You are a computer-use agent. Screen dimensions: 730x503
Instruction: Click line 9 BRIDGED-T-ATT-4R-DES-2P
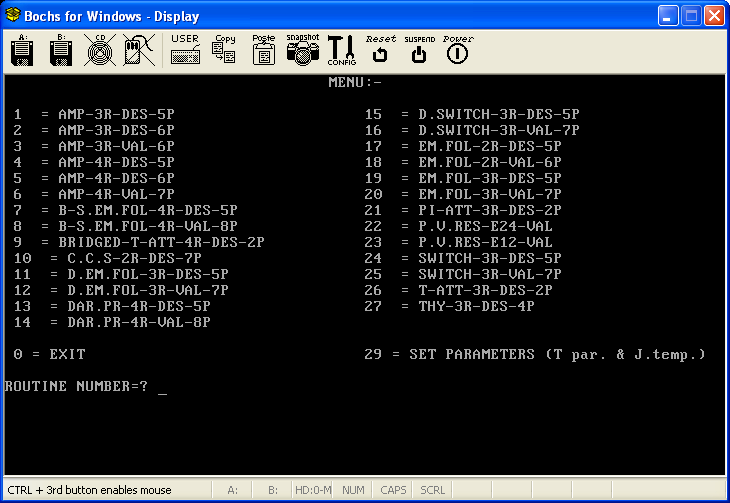[139, 242]
